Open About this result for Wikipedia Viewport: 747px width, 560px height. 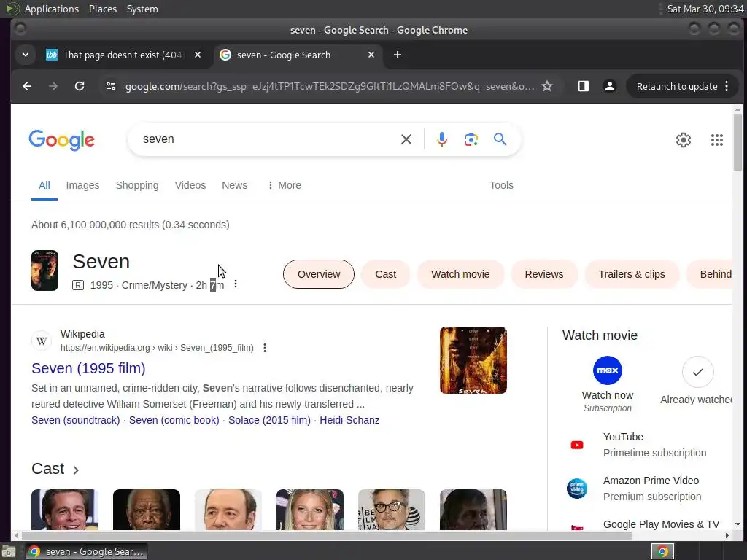[x=265, y=348]
